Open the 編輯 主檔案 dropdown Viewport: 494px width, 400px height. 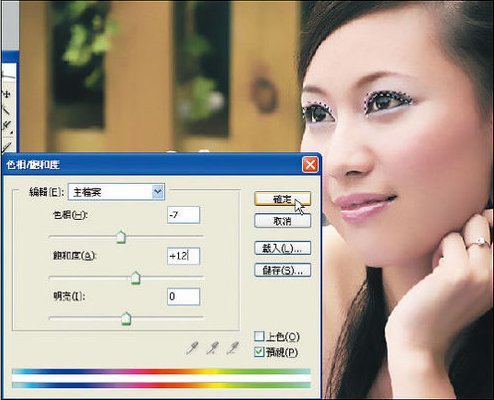click(x=116, y=192)
